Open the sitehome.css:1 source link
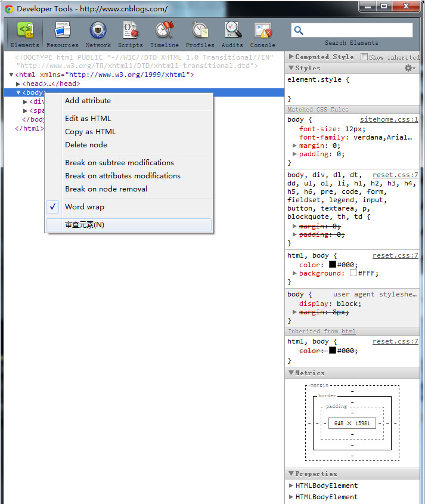The image size is (425, 504). (389, 120)
